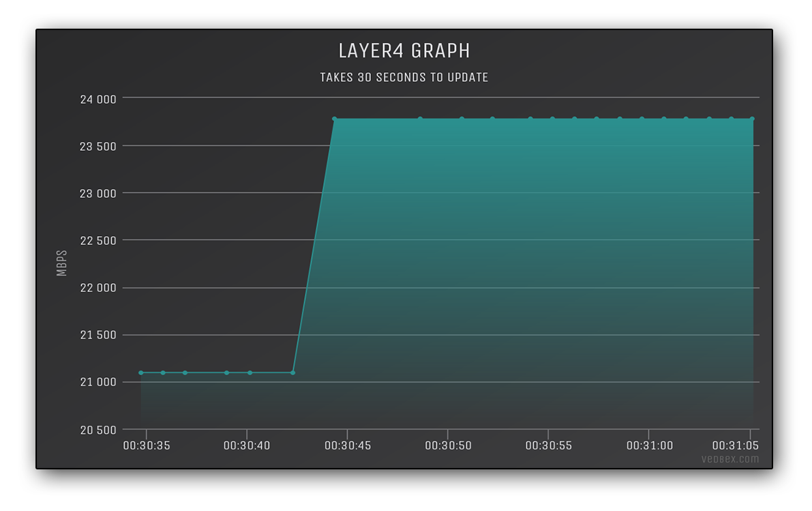
Task: Click the data point at the spike start
Action: (x=292, y=373)
